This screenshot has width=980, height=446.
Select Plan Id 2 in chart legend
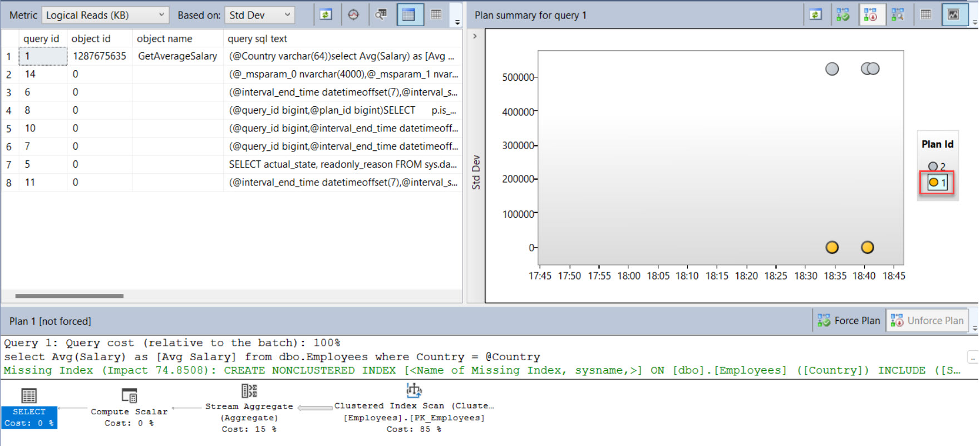coord(937,166)
